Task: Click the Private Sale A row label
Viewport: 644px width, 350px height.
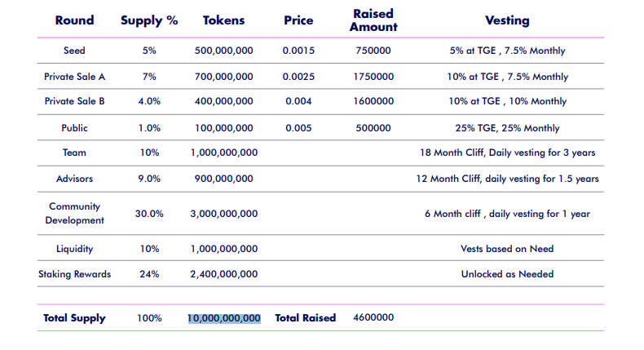Action: [74, 77]
